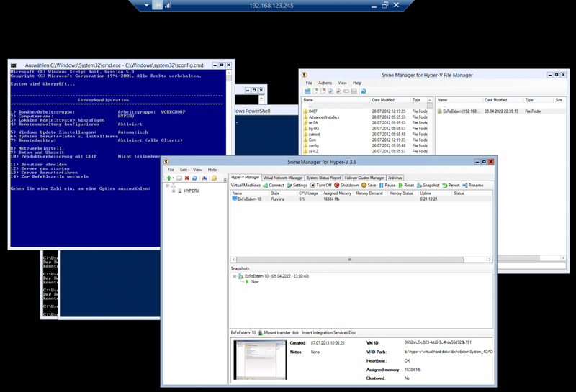This screenshot has width=576, height=392.
Task: Click the blue refresh icon in the Hyper-V Manager toolbar
Action: click(194, 178)
